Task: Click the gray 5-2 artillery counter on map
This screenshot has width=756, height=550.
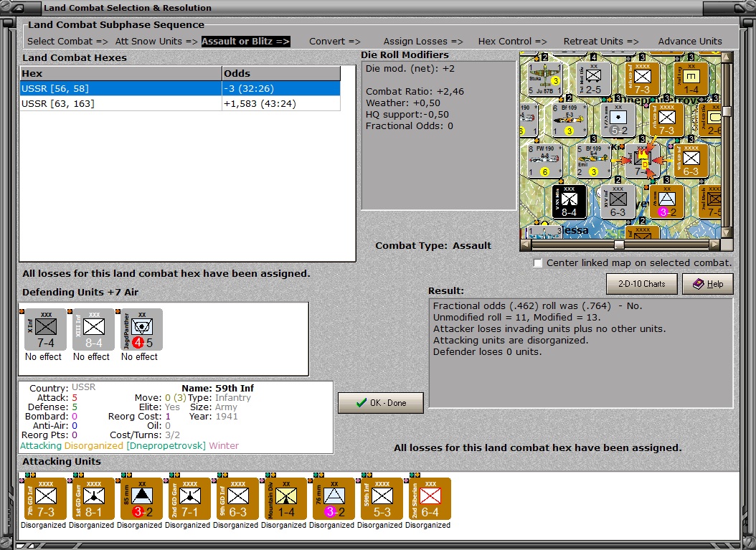Action: pos(618,120)
